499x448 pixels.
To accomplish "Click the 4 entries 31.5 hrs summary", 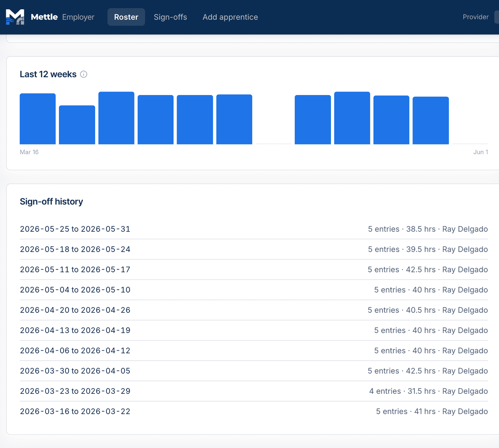I will 428,391.
